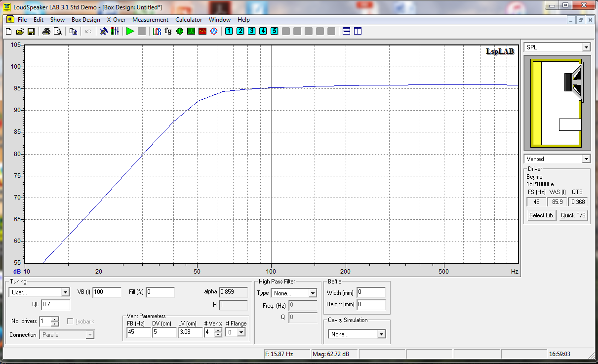Open the Measurement menu
Screen dimensions: 598x364
(x=151, y=20)
